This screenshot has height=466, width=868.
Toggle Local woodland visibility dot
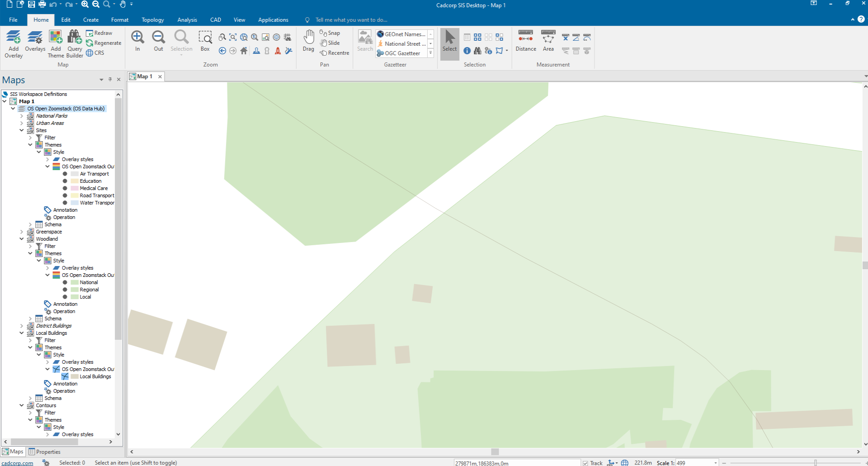(x=65, y=297)
